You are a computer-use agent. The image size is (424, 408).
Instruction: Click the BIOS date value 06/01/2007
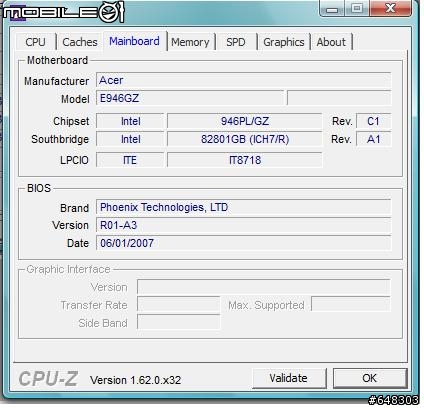[244, 243]
